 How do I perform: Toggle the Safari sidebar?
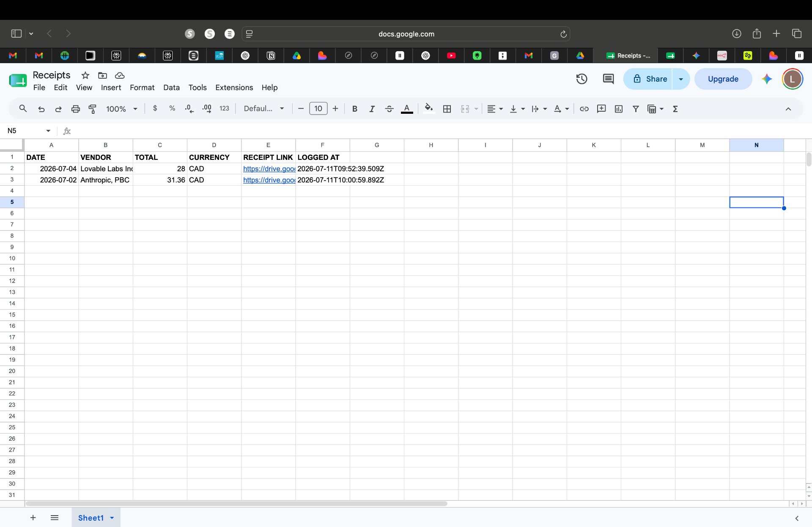16,33
